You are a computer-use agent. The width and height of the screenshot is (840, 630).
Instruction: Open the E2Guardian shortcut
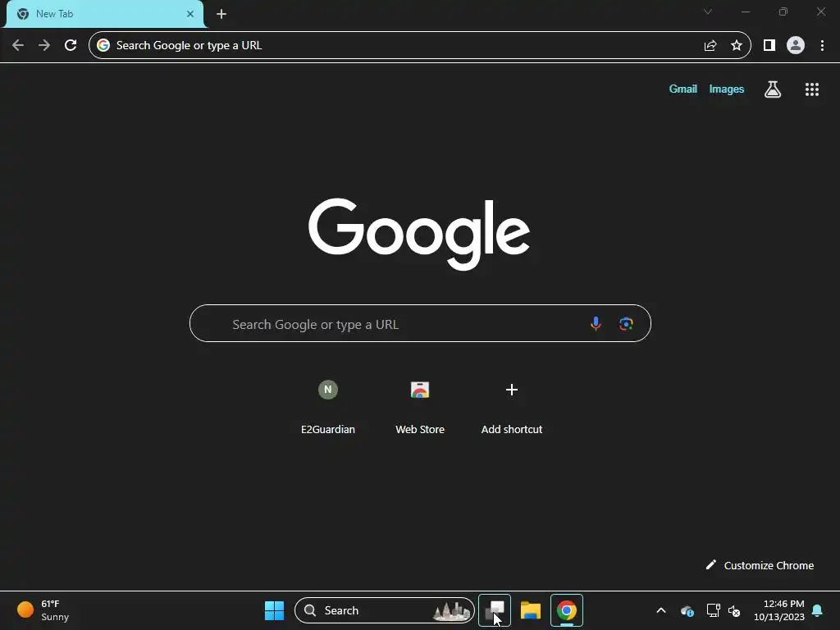(328, 405)
